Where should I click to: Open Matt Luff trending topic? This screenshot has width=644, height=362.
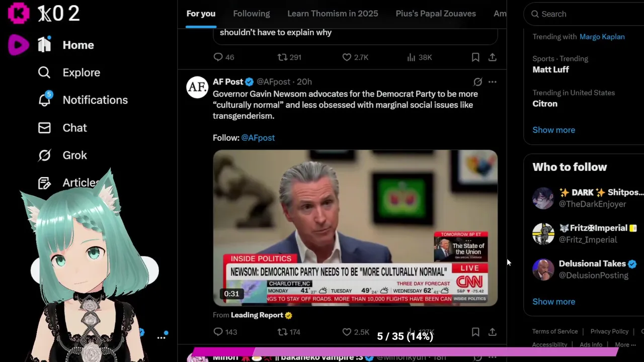(551, 69)
